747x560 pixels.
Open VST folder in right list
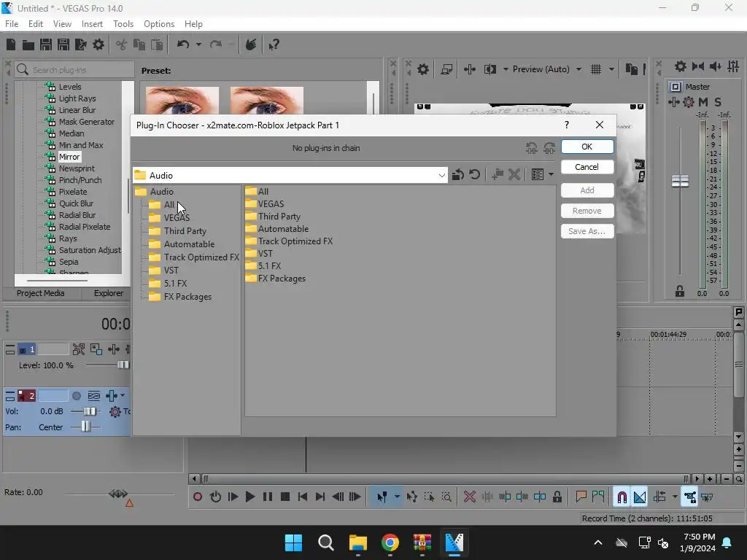click(x=266, y=254)
